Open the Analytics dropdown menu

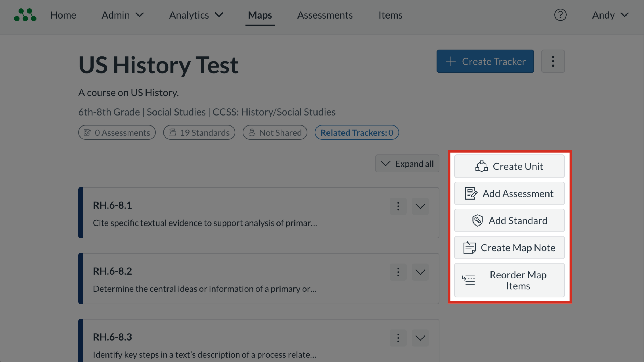[196, 15]
